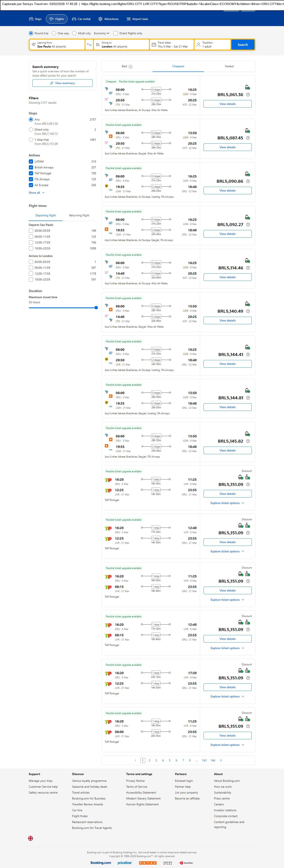
Task: Switch to the Fastest sorting tab
Action: pos(229,66)
